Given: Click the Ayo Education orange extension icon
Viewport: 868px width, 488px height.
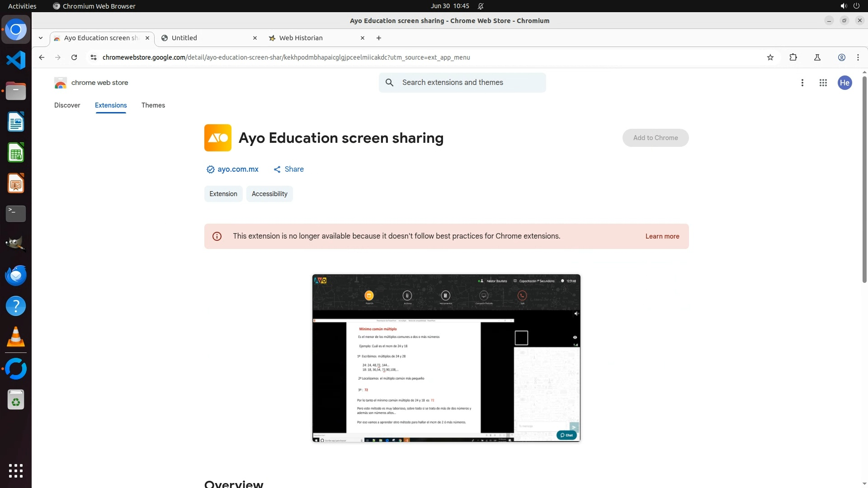Looking at the screenshot, I should point(217,138).
